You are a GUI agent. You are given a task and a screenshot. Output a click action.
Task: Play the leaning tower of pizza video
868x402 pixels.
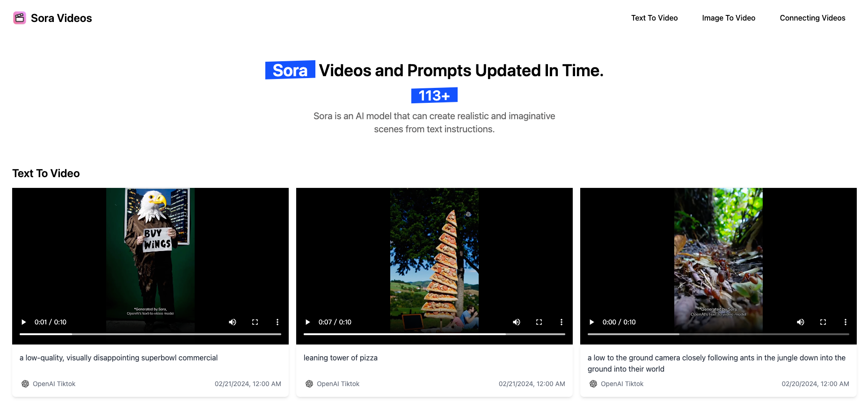click(x=308, y=322)
